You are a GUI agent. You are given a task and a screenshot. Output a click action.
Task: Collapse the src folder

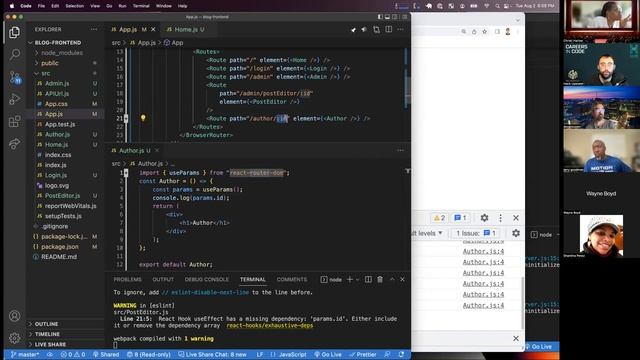pyautogui.click(x=45, y=73)
